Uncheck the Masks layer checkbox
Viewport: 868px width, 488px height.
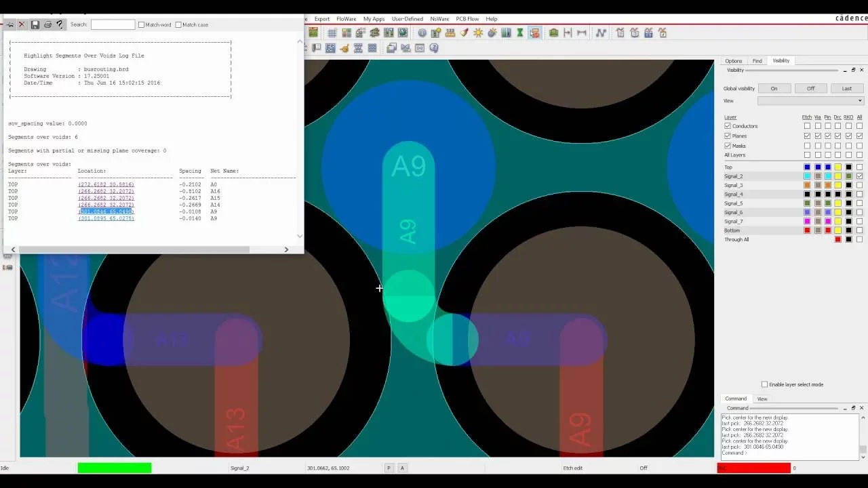[728, 146]
